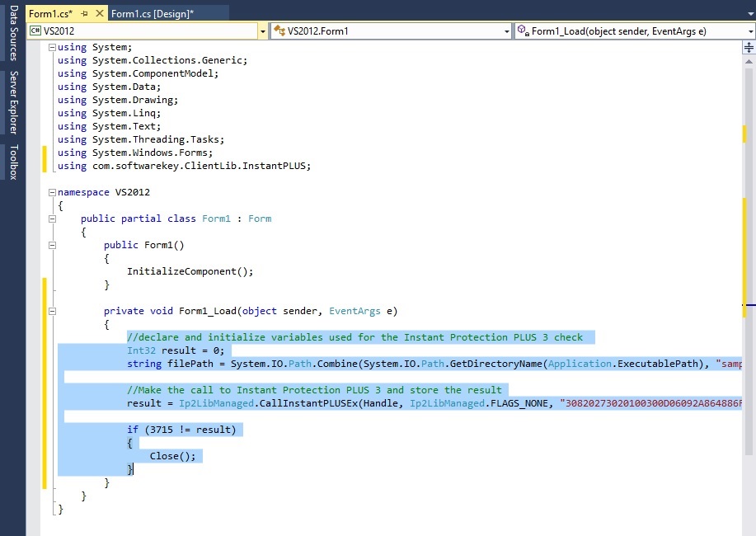Open the VS2012.Form1 class dropdown
The height and width of the screenshot is (536, 756).
[507, 31]
